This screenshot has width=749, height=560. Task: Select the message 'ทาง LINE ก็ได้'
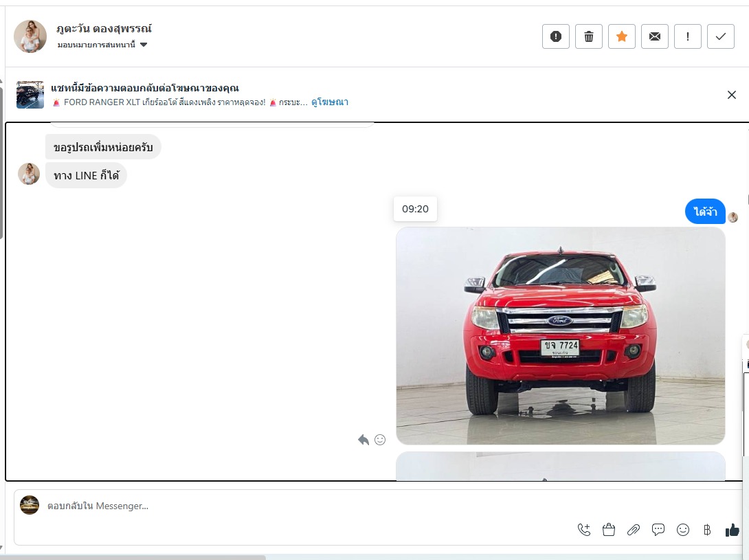(86, 175)
